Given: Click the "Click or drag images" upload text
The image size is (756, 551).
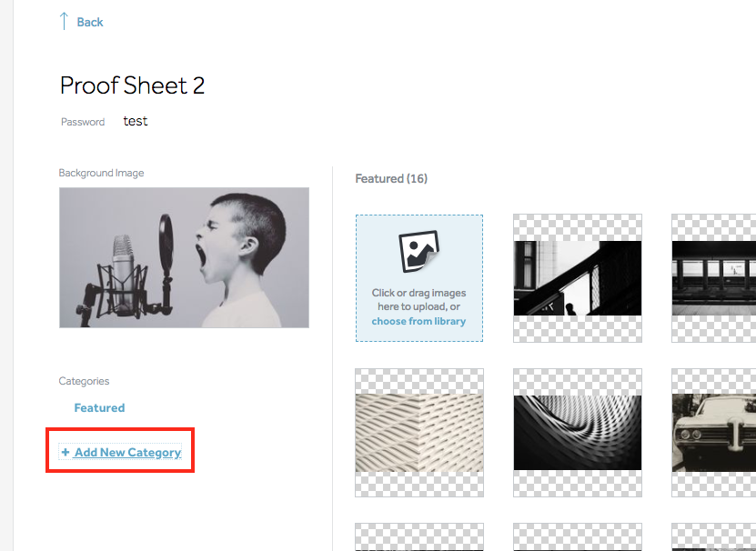Looking at the screenshot, I should click(x=418, y=293).
